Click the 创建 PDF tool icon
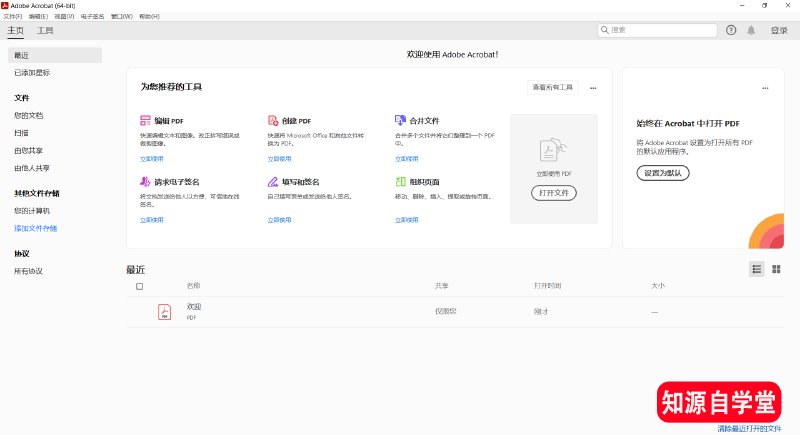Image resolution: width=800 pixels, height=435 pixels. coord(272,120)
